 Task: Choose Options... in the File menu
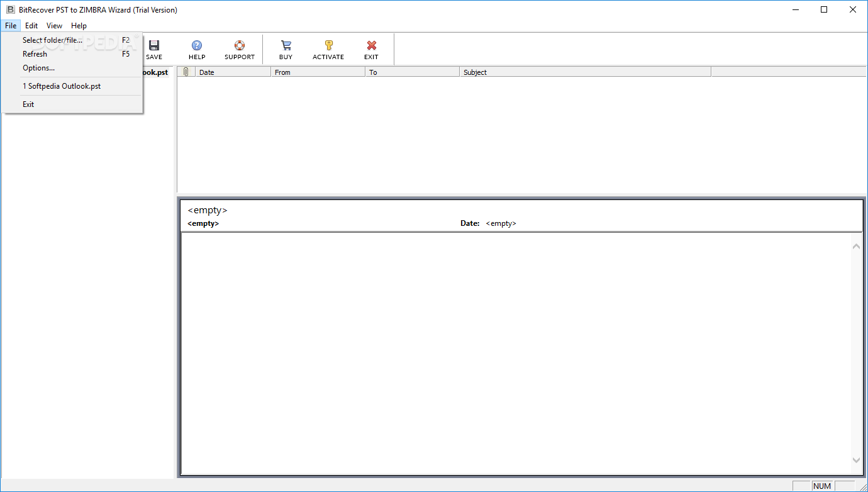pyautogui.click(x=72, y=68)
